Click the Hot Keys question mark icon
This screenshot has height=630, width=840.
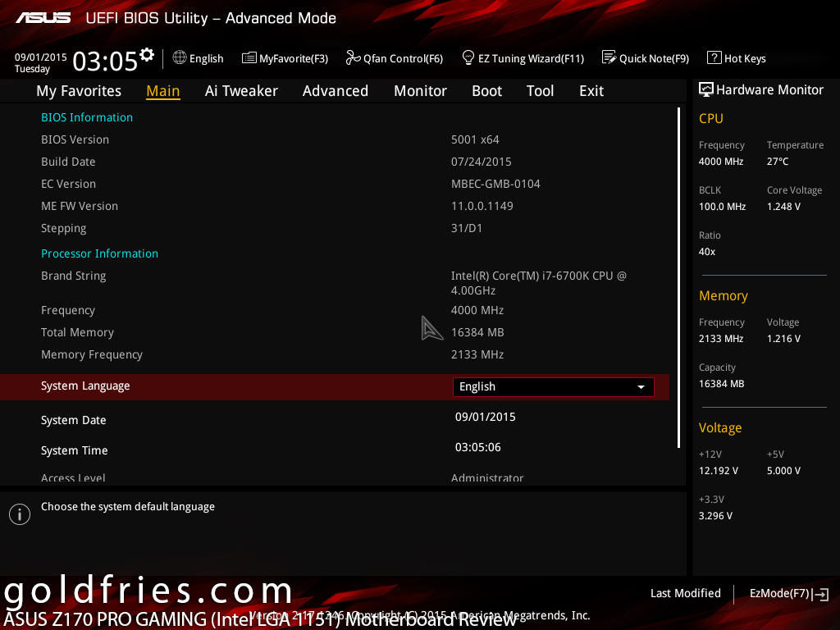point(714,57)
